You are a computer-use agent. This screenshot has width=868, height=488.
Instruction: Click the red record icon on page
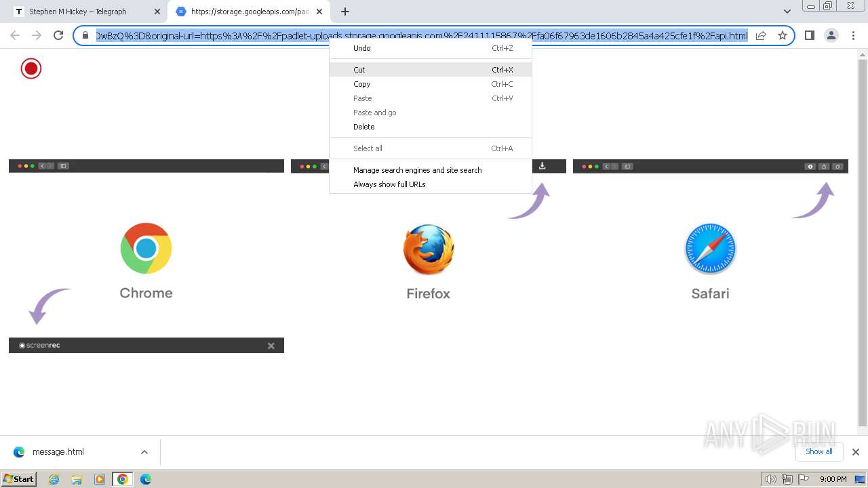click(x=31, y=68)
